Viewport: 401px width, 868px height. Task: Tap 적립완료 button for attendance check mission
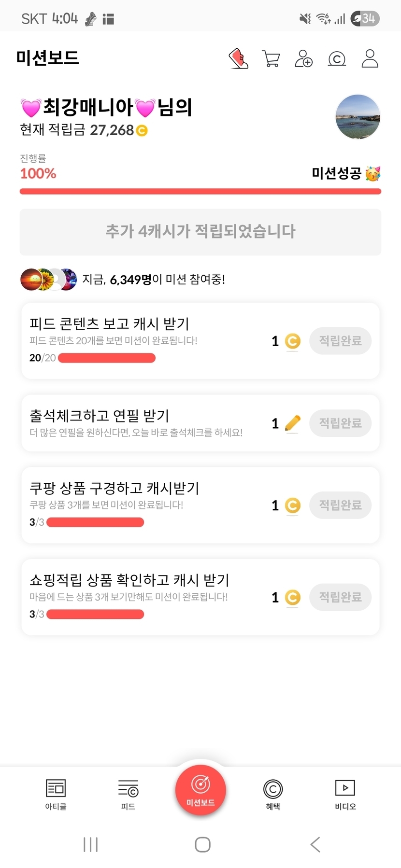pos(340,423)
